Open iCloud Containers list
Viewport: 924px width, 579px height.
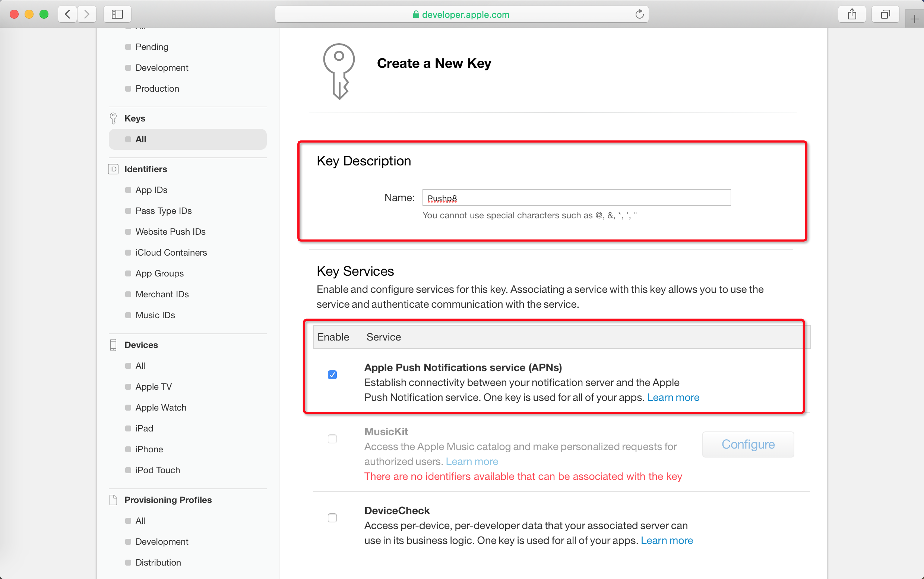pyautogui.click(x=171, y=252)
